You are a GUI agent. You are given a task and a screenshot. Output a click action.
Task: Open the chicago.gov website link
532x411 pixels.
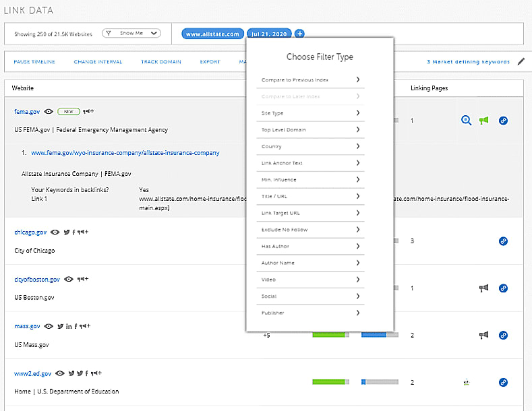[x=30, y=232]
